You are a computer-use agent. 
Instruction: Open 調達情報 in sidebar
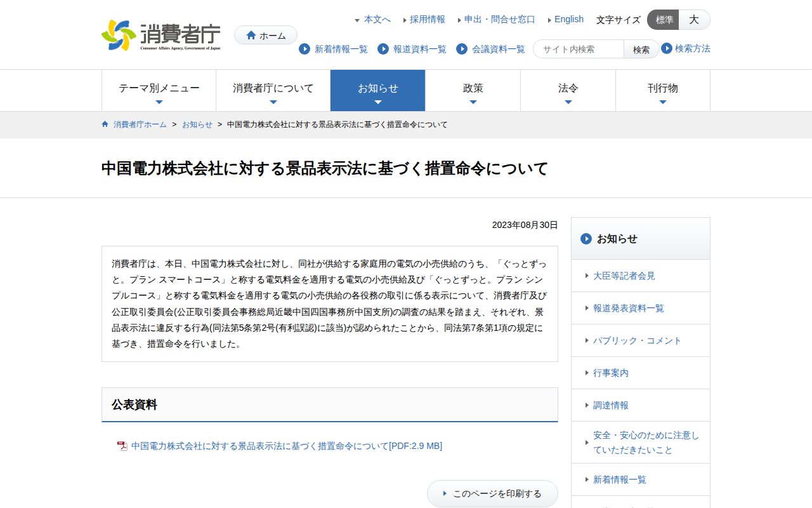[641, 405]
